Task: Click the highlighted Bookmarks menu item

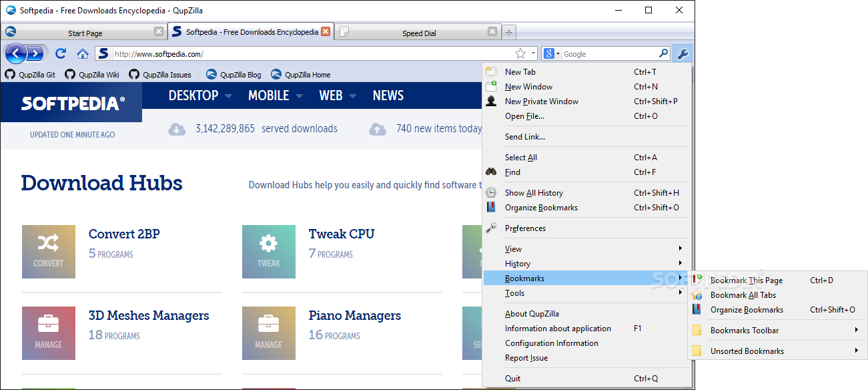Action: click(587, 278)
